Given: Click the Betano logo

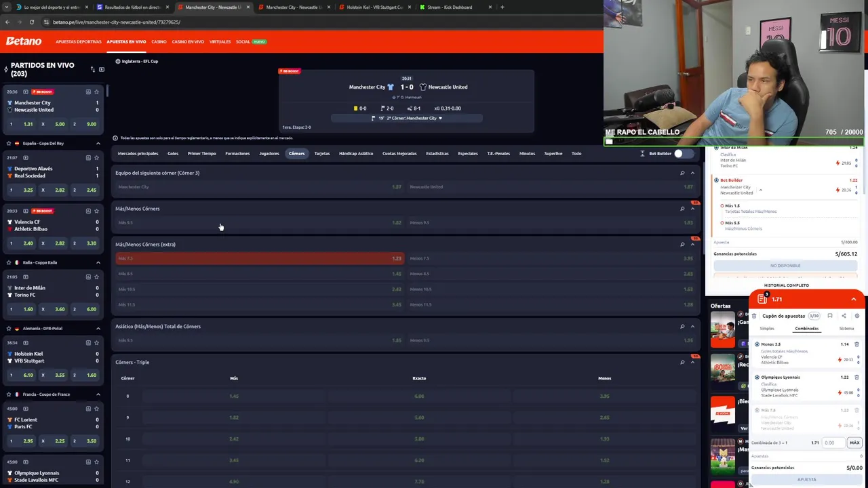Looking at the screenshot, I should tap(24, 41).
